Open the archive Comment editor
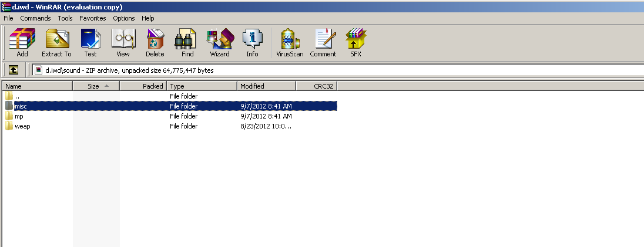 (323, 43)
